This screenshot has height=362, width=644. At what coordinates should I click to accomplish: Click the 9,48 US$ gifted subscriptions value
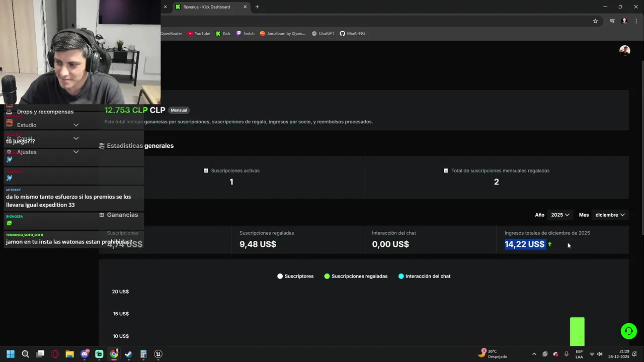coord(258,244)
